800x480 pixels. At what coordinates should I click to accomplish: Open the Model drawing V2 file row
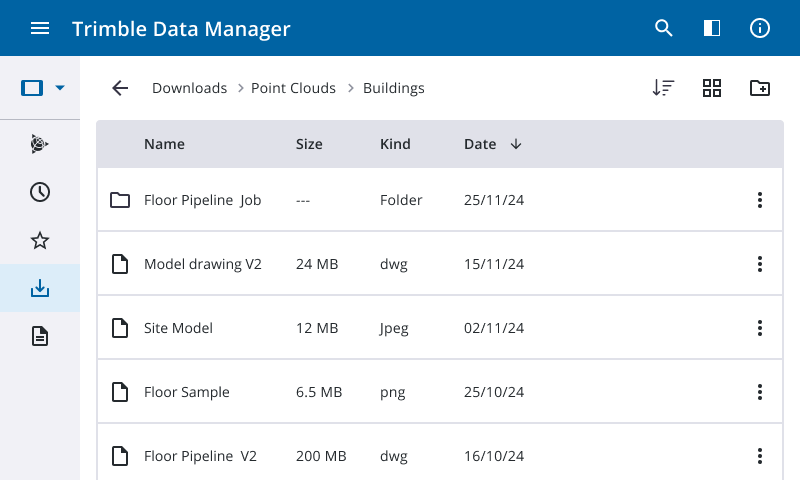203,264
